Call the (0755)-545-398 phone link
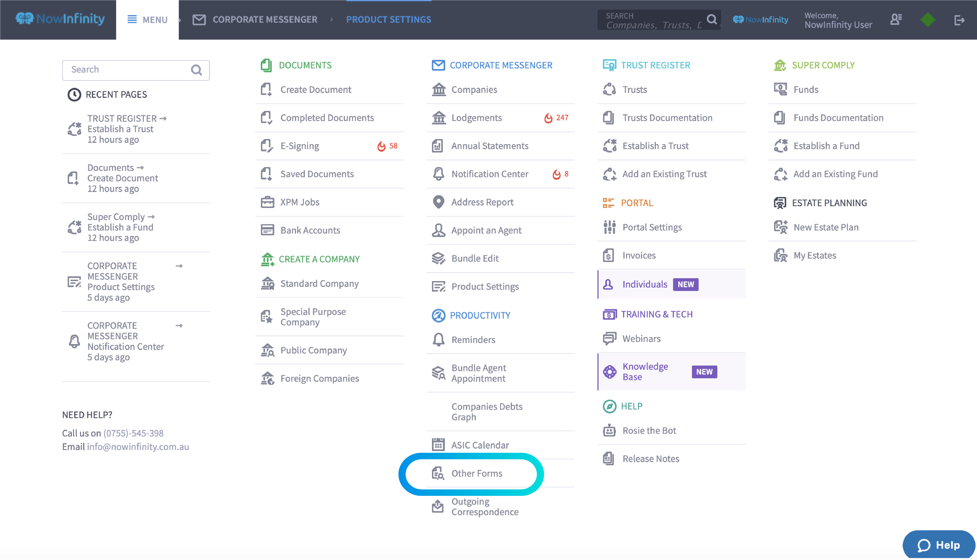Image resolution: width=977 pixels, height=560 pixels. 133,433
